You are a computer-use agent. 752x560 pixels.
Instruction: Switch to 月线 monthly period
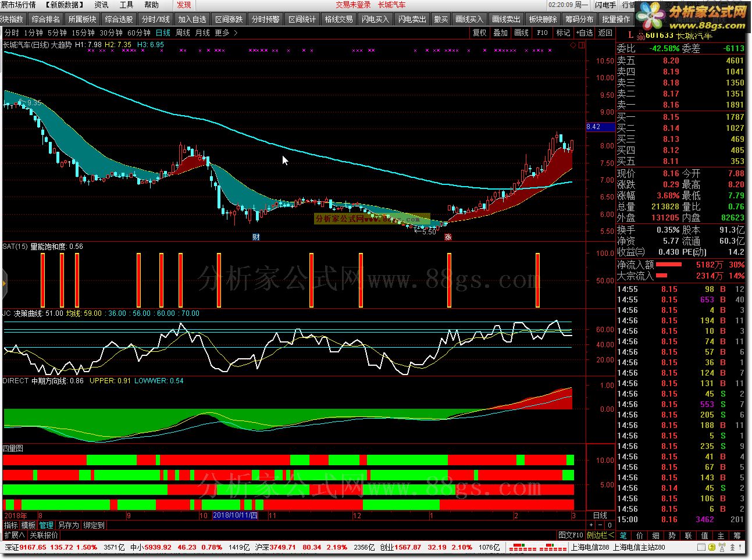click(x=202, y=33)
